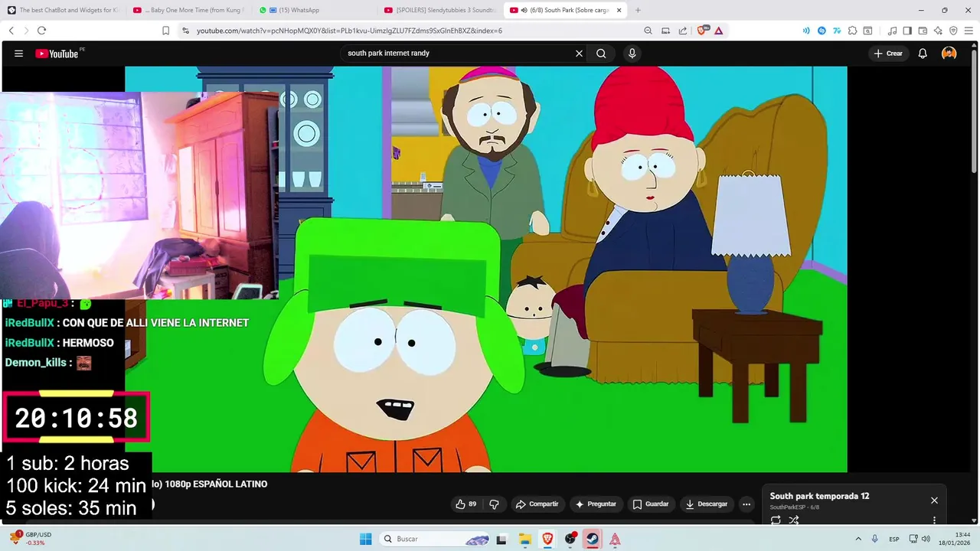Click the blue sound-wave extension icon
980x551 pixels.
coord(806,31)
